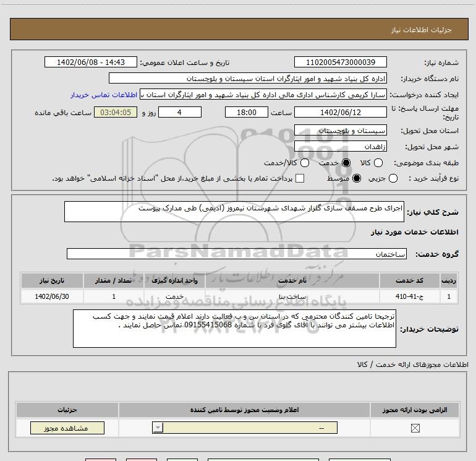
Task: Click the تعداد / مقدار column header
Action: click(x=114, y=280)
